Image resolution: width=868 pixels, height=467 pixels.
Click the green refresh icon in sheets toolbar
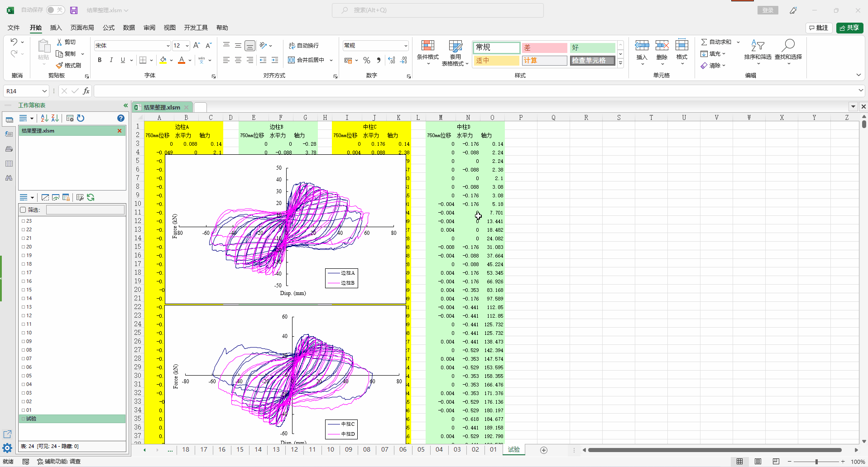pos(91,197)
